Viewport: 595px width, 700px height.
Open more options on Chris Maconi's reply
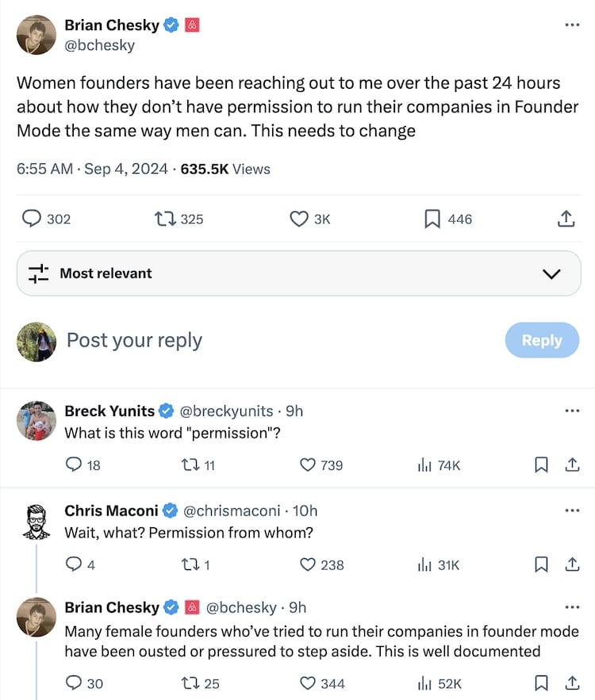click(x=572, y=511)
